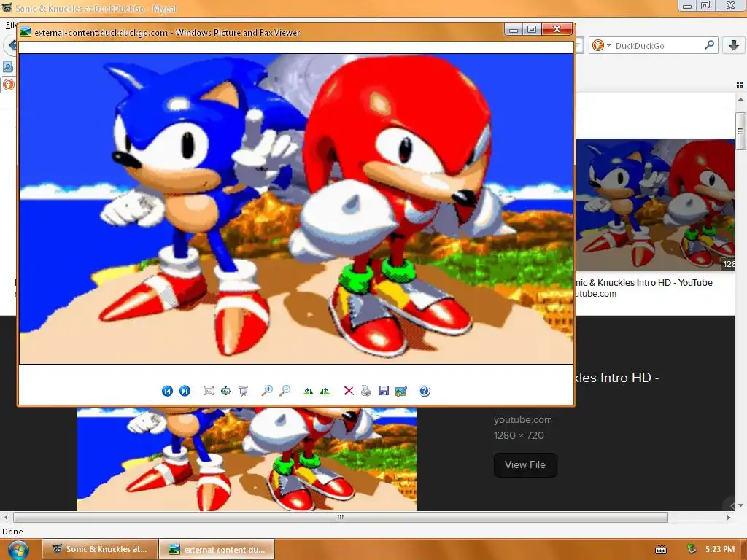Click the large preview image in browser
The width and height of the screenshot is (747, 560).
[247, 459]
